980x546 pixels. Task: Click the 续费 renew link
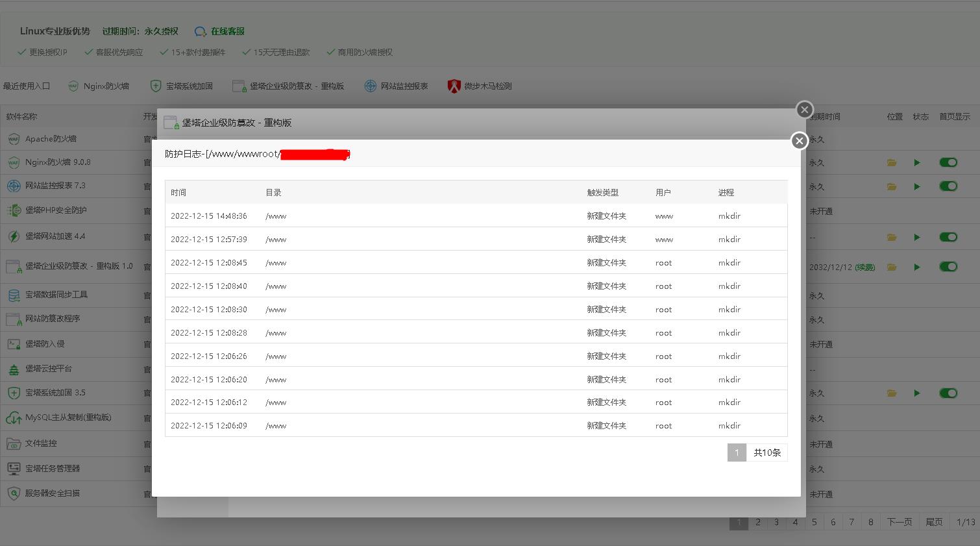(864, 267)
